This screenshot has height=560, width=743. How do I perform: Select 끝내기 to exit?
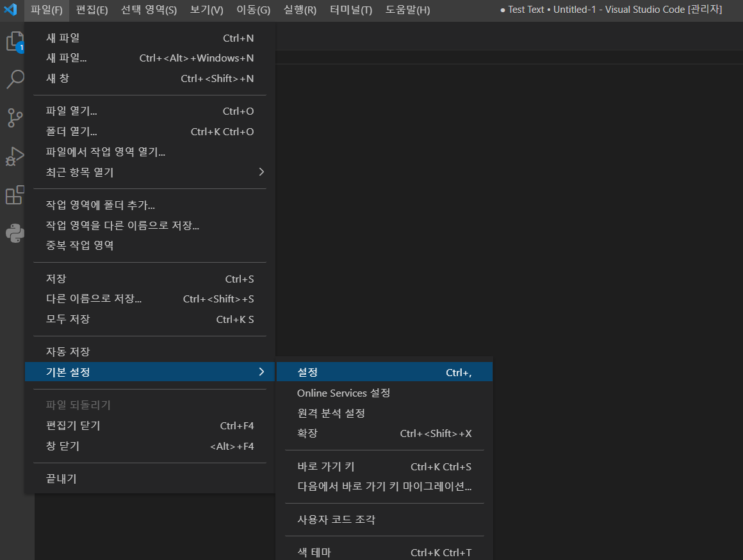tap(150, 479)
